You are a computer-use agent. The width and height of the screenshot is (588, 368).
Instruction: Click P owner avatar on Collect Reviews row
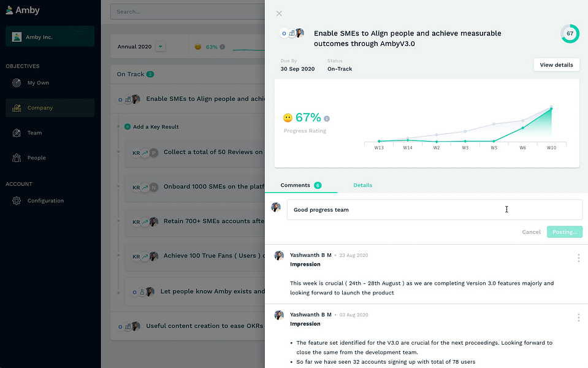pos(154,153)
